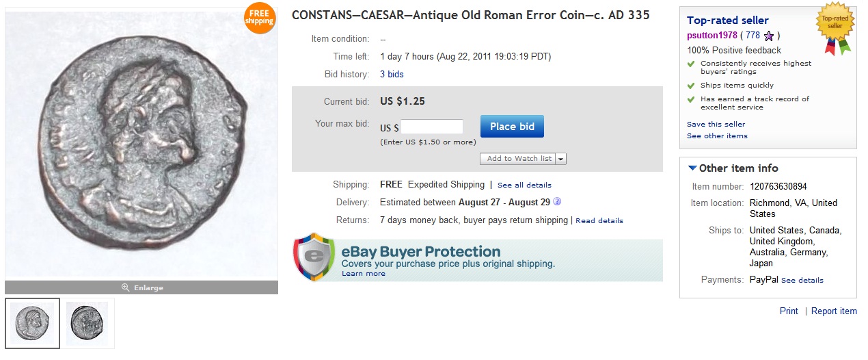This screenshot has width=868, height=360.
Task: Click Save this seller link
Action: tap(716, 124)
